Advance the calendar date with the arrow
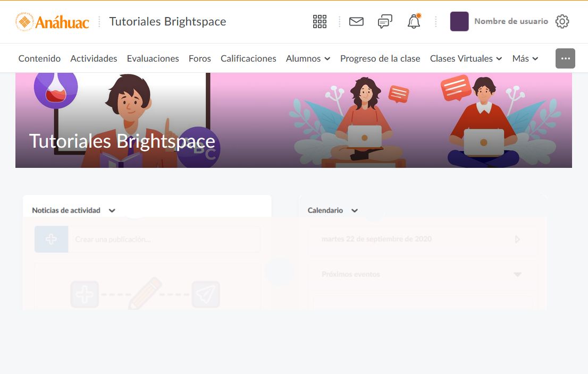The width and height of the screenshot is (588, 374). coord(517,239)
